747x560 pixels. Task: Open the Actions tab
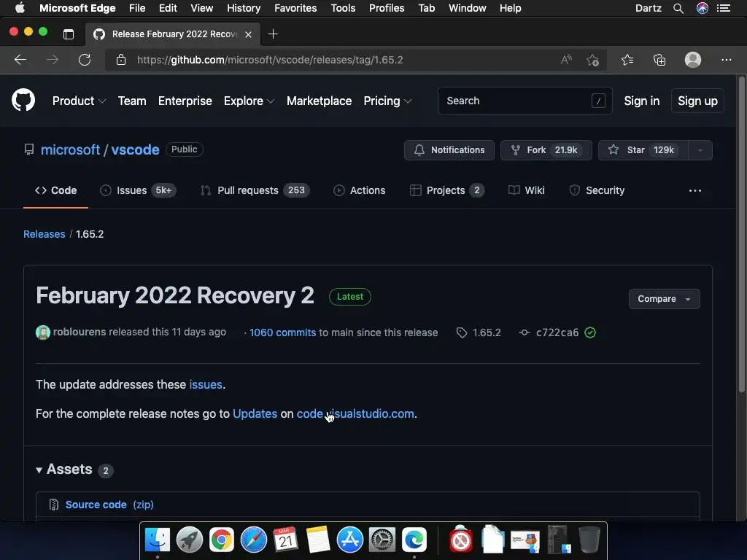[x=359, y=190]
